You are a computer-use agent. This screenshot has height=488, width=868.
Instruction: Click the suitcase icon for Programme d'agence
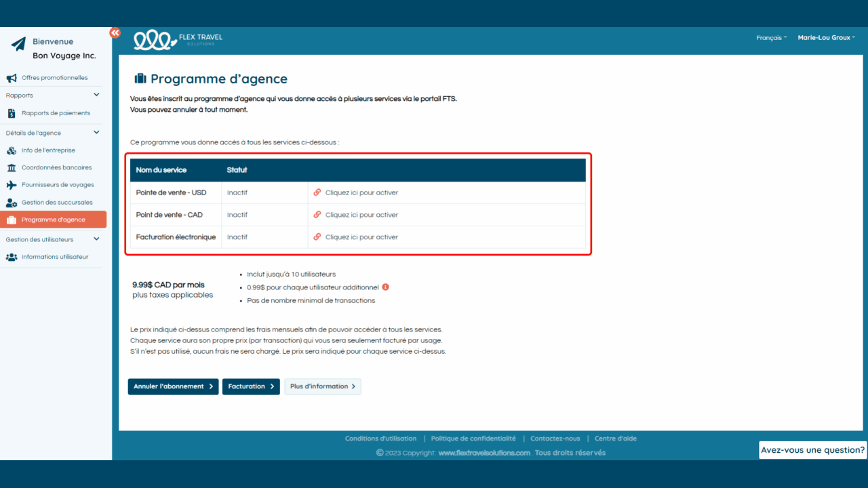coord(12,220)
